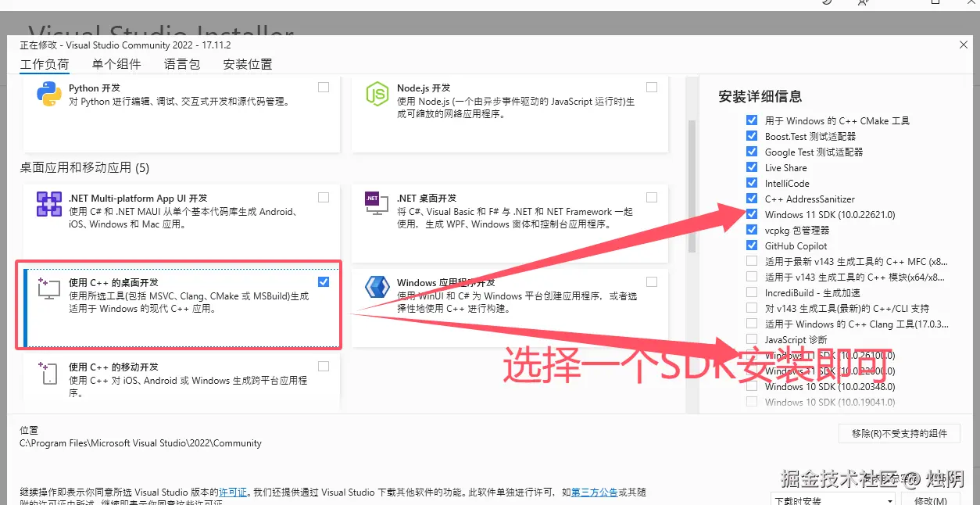The height and width of the screenshot is (505, 980).
Task: Click the .NET desktop development icon
Action: [x=378, y=204]
